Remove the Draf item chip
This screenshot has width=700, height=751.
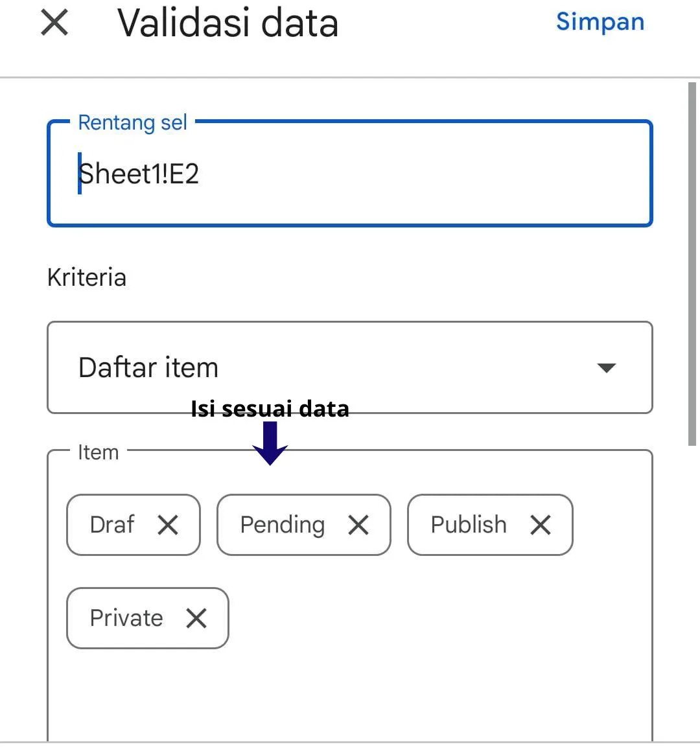168,525
